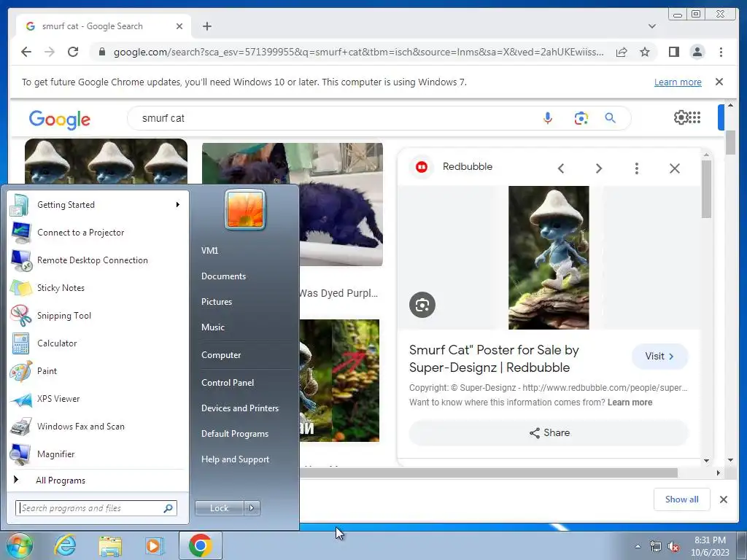Open Control Panel
Image resolution: width=747 pixels, height=560 pixels.
point(228,382)
